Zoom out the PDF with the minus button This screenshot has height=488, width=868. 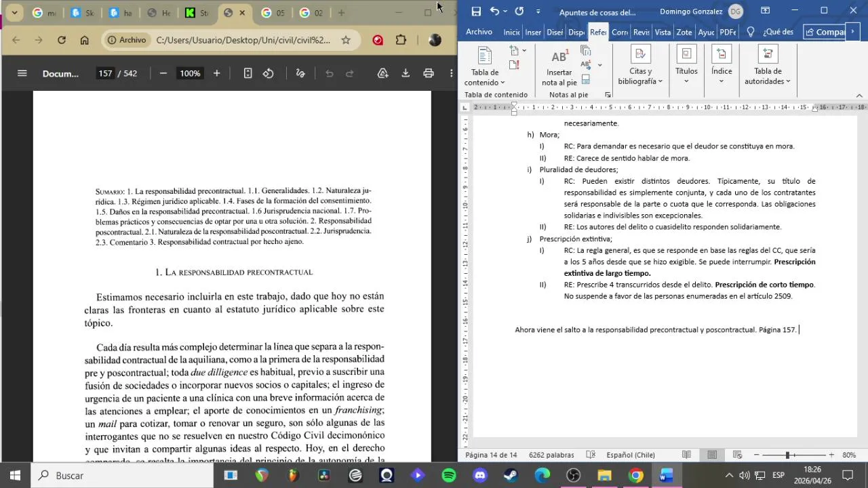[163, 73]
